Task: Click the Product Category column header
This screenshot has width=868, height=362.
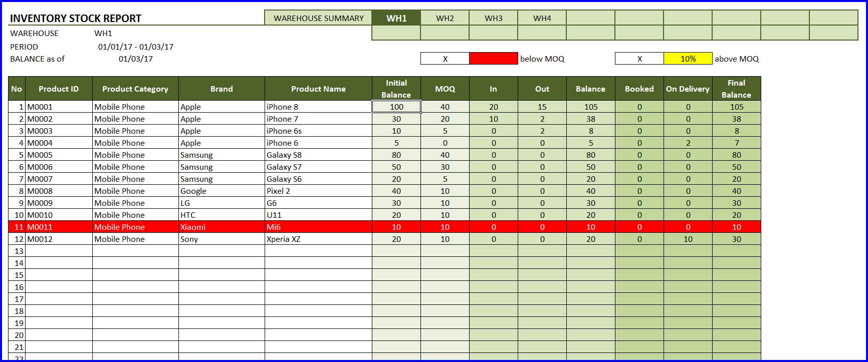Action: [x=135, y=89]
